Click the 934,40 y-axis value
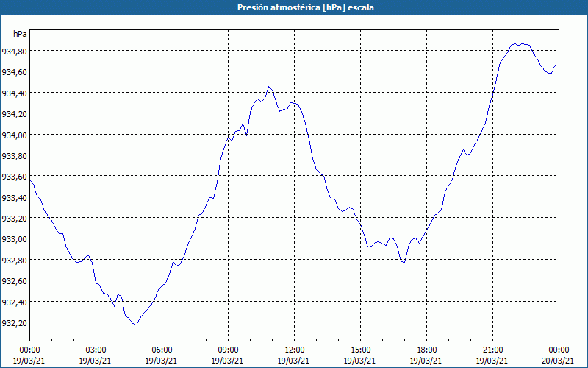Image resolution: width=588 pixels, height=368 pixels. tap(14, 93)
